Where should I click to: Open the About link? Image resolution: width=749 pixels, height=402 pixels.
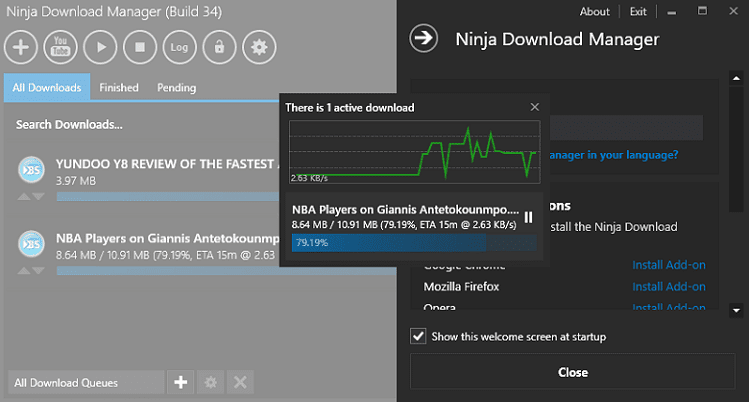pos(595,12)
